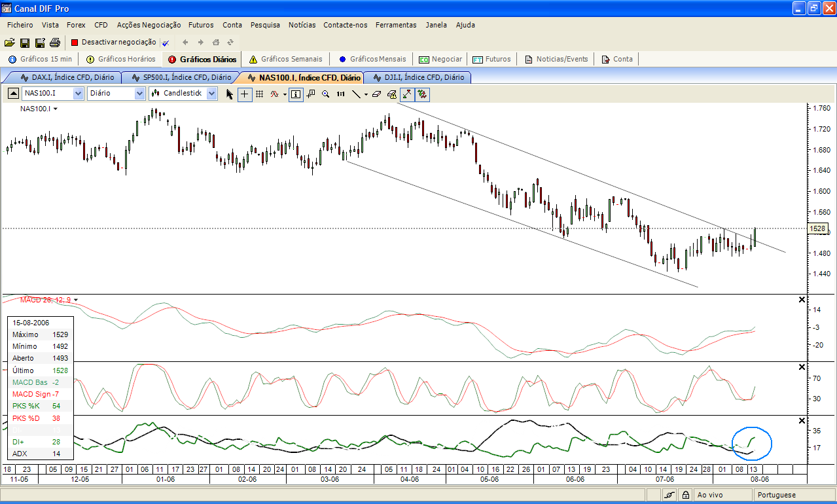The image size is (837, 504).
Task: Reset chart zoom to 1:1
Action: [x=341, y=94]
